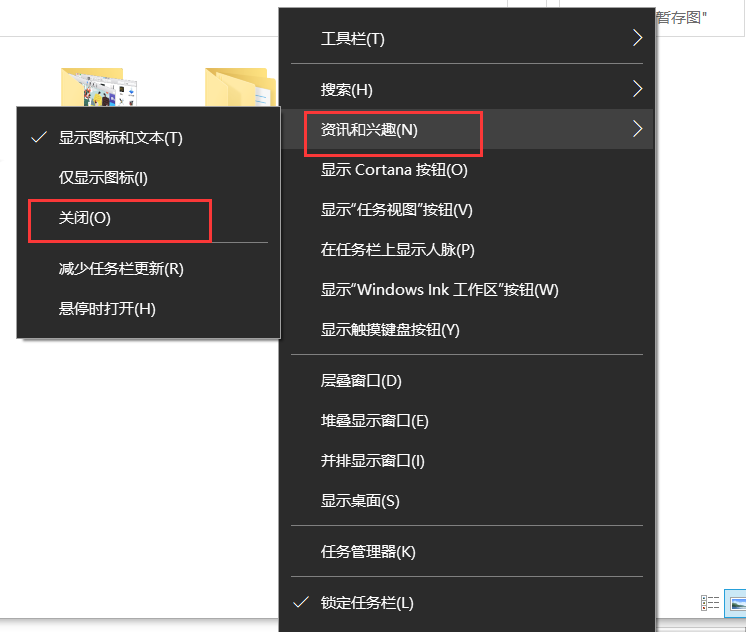Select 显示桌面(S) menu entry

(360, 501)
